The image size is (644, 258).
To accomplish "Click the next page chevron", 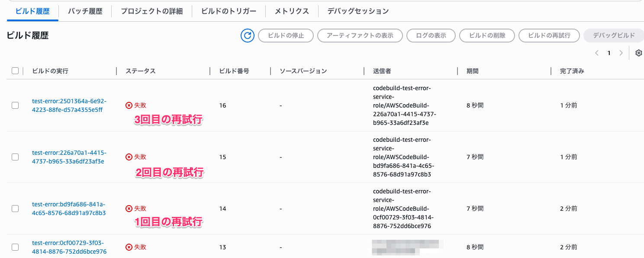I will coord(621,52).
